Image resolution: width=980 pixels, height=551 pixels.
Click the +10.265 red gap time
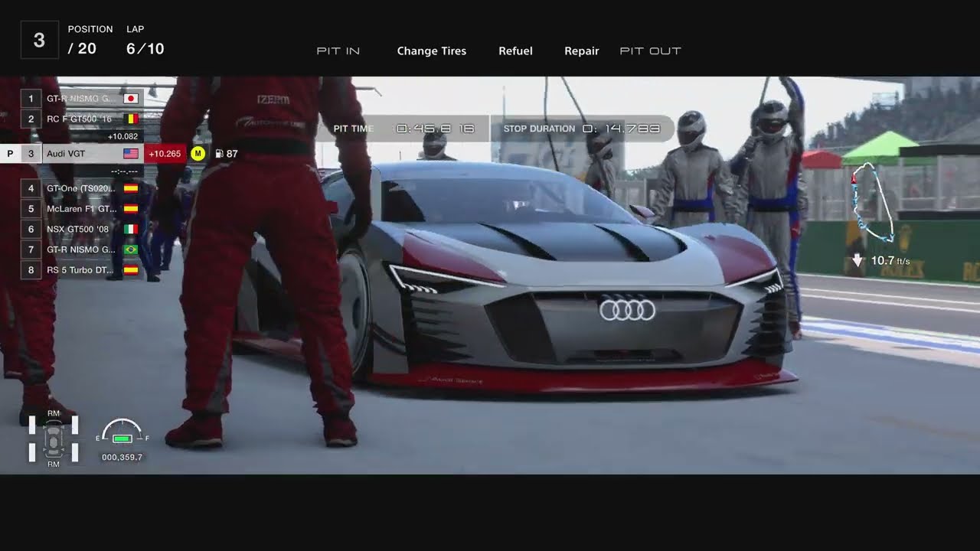(165, 154)
